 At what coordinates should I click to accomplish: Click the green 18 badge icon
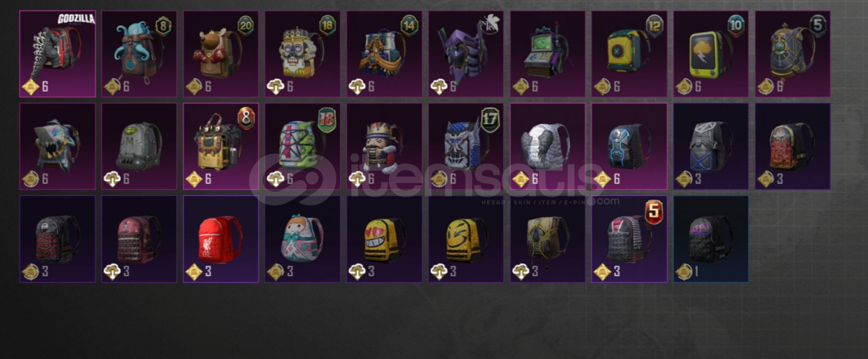(326, 120)
